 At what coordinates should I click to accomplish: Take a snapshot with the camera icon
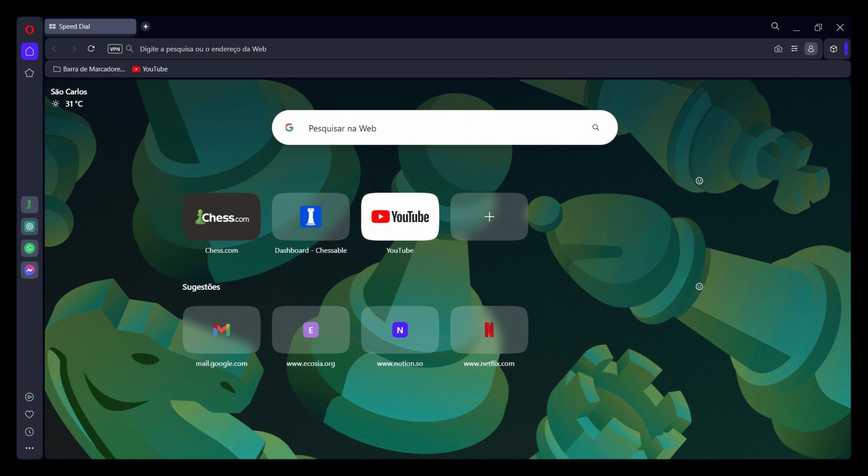[x=778, y=49]
